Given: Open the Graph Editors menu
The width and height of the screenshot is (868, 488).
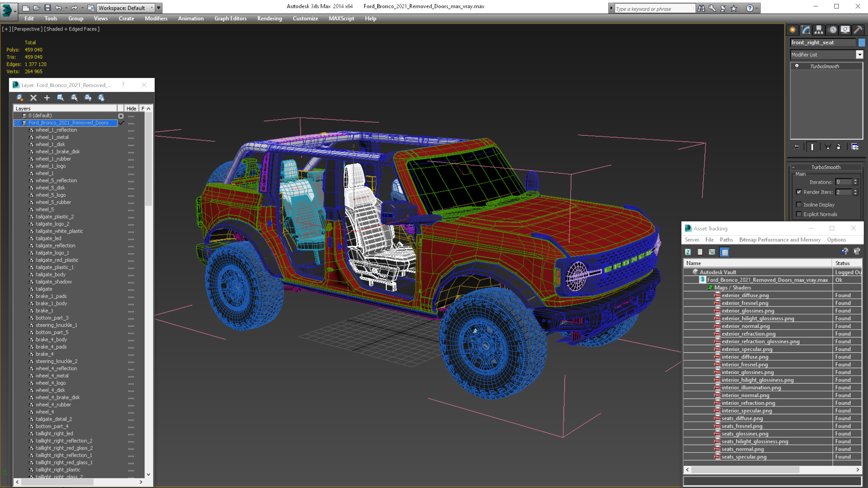Looking at the screenshot, I should [231, 18].
